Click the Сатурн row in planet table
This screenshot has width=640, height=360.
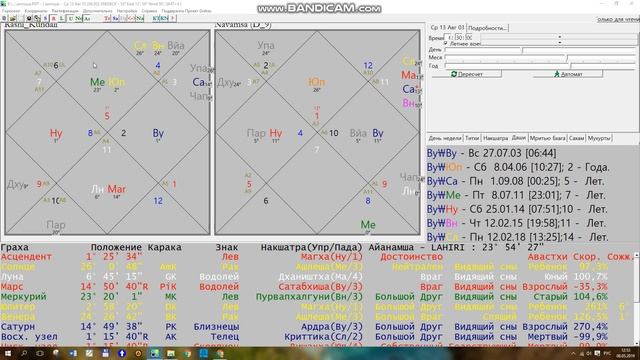pos(317,327)
